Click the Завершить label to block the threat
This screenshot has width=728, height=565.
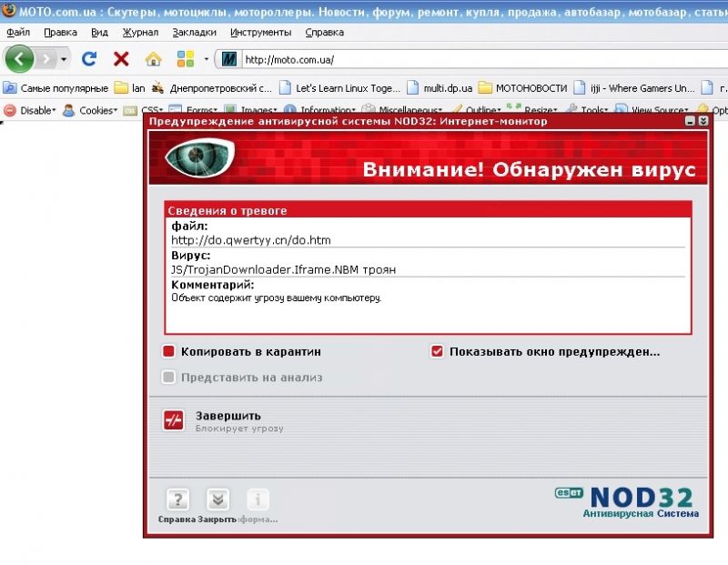[228, 416]
